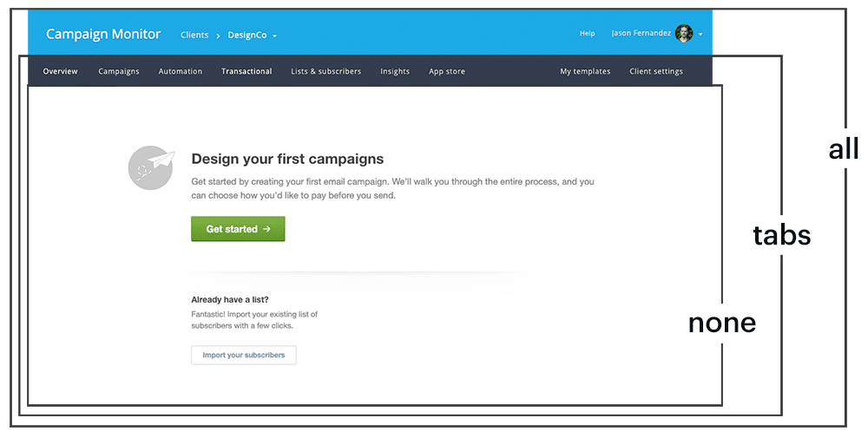Switch to the Overview tab
868x438 pixels.
pyautogui.click(x=61, y=71)
